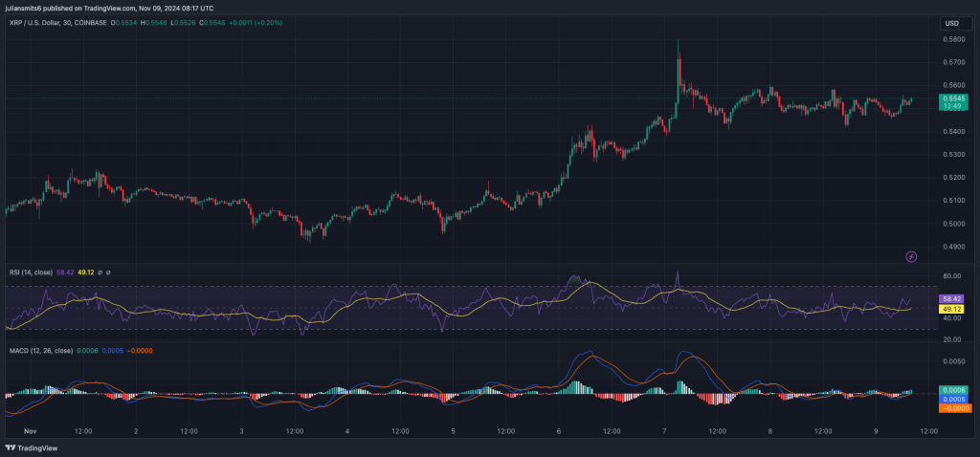The height and width of the screenshot is (457, 980).
Task: Click the RSI (14, close) indicator title
Action: 32,272
